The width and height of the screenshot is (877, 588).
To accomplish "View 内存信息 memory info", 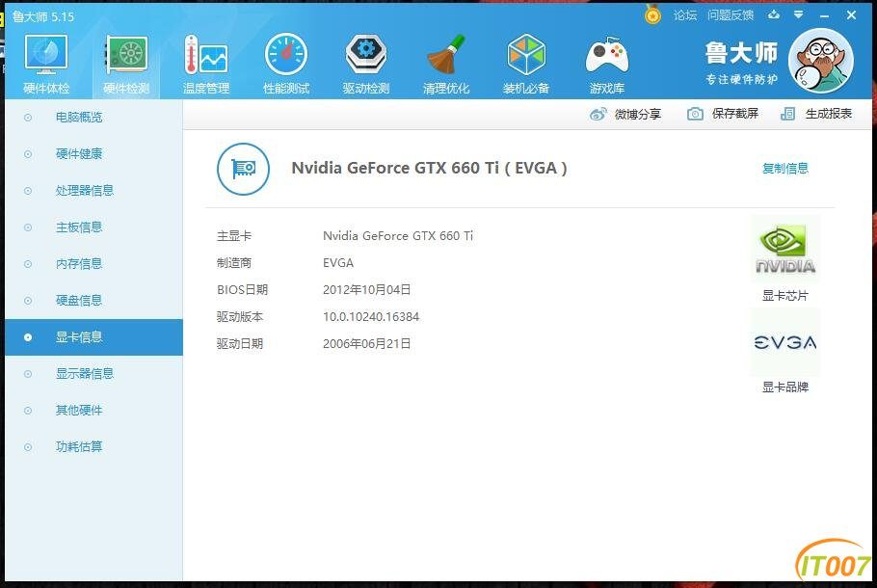I will pyautogui.click(x=93, y=264).
